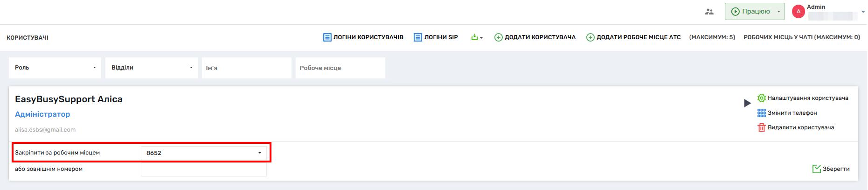Image resolution: width=868 pixels, height=190 pixels.
Task: Open the workplace dropdown showing 8652
Action: (x=204, y=153)
